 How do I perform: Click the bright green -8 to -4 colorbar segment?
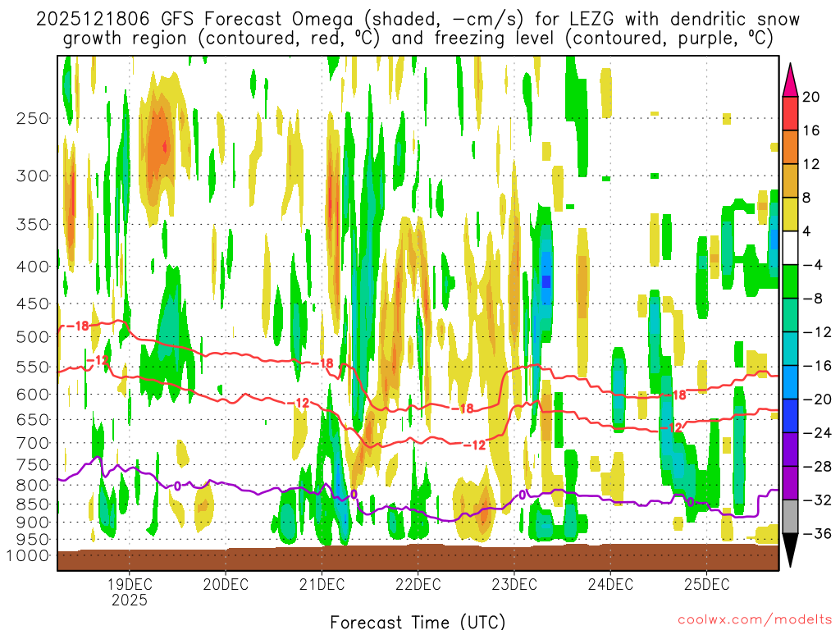pyautogui.click(x=790, y=282)
